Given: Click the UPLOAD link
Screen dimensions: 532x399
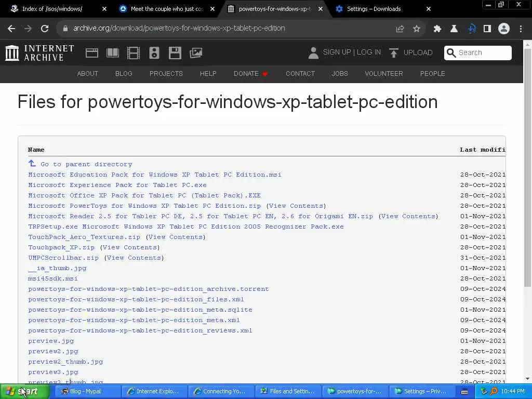Looking at the screenshot, I should click(418, 52).
